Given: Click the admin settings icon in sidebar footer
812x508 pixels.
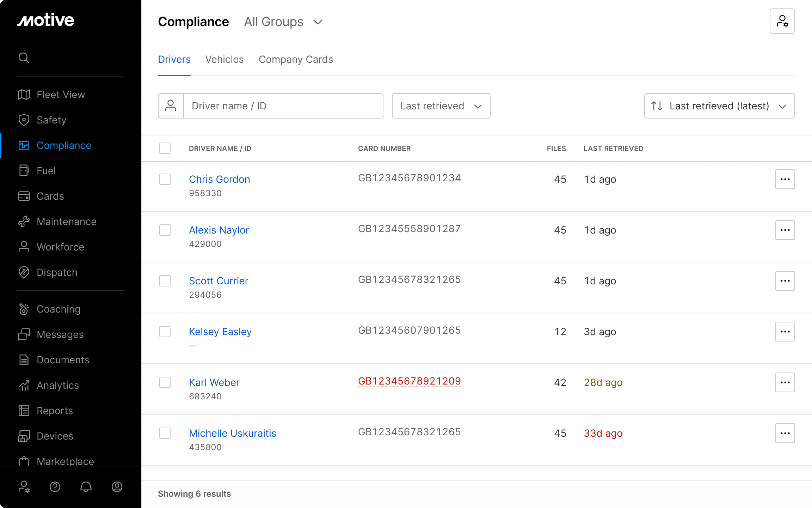Looking at the screenshot, I should point(24,487).
